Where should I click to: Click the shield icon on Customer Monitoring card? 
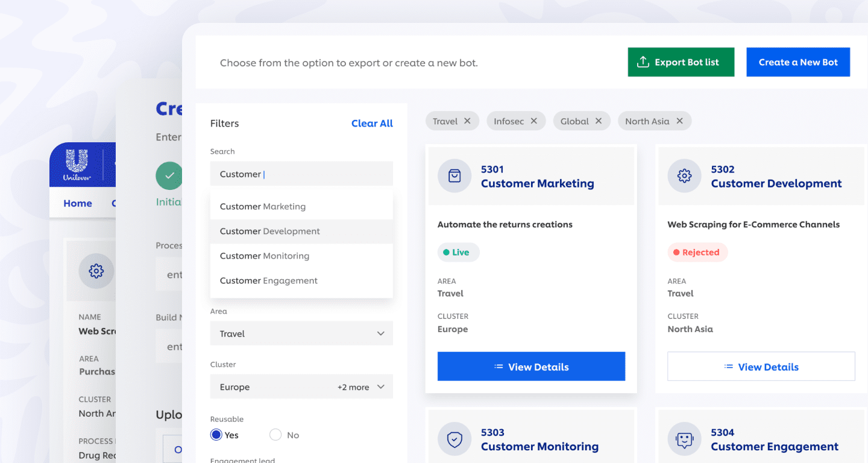click(454, 439)
